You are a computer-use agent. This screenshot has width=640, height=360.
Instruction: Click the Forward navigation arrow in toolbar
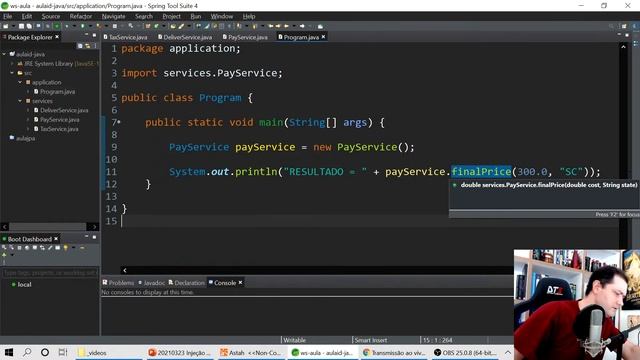[x=302, y=26]
